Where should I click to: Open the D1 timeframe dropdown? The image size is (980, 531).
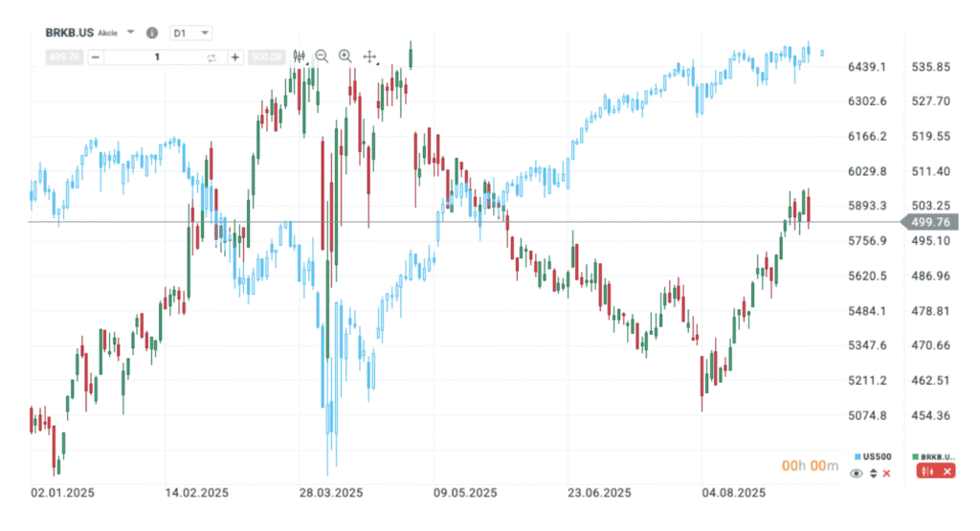click(190, 33)
